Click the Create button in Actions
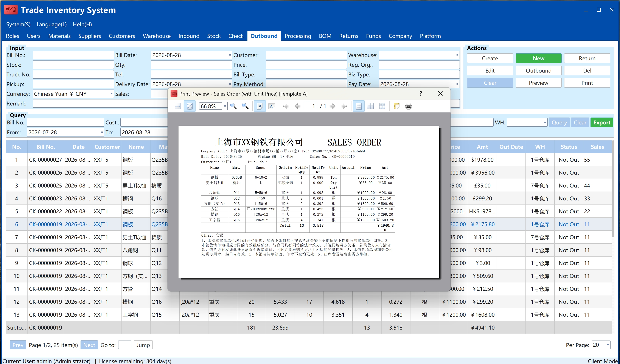Screen dimensions: 620x364 (x=490, y=58)
